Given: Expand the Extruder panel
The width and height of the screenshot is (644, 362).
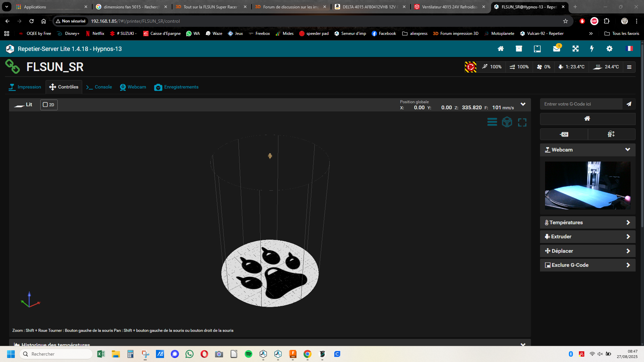Looking at the screenshot, I should [587, 237].
